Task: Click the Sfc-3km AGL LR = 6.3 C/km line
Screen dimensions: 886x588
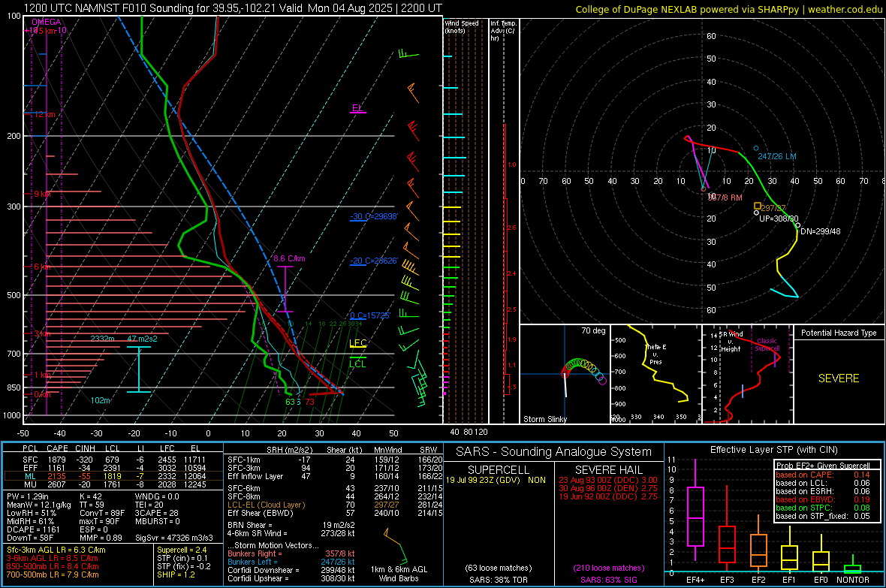Action: click(56, 550)
